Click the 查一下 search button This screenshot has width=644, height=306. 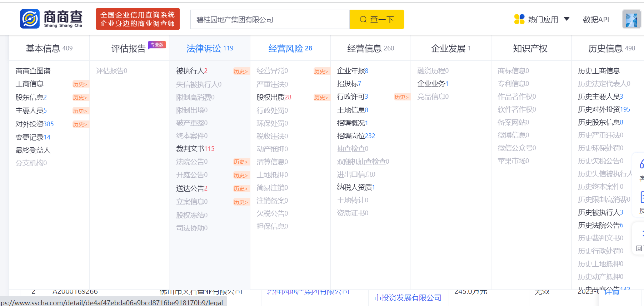[377, 19]
